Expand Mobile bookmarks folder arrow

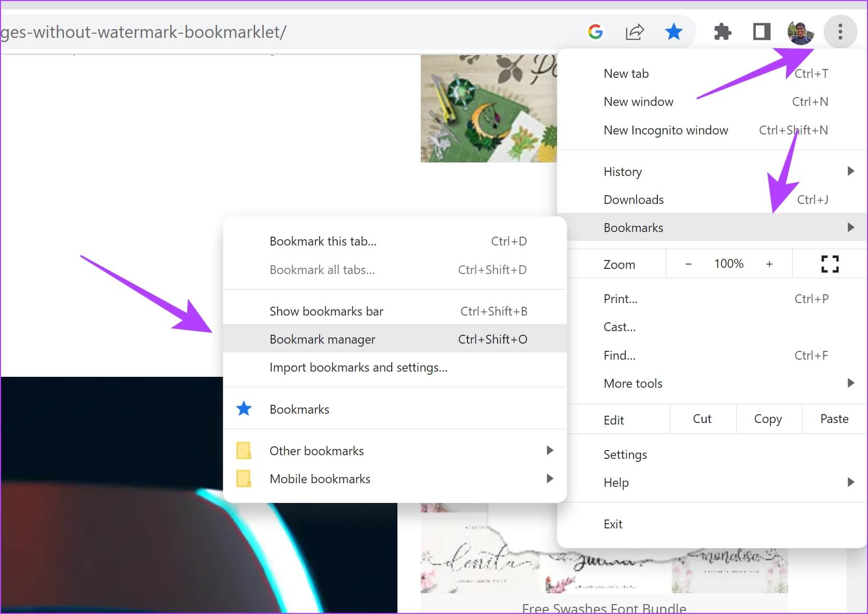pyautogui.click(x=550, y=479)
